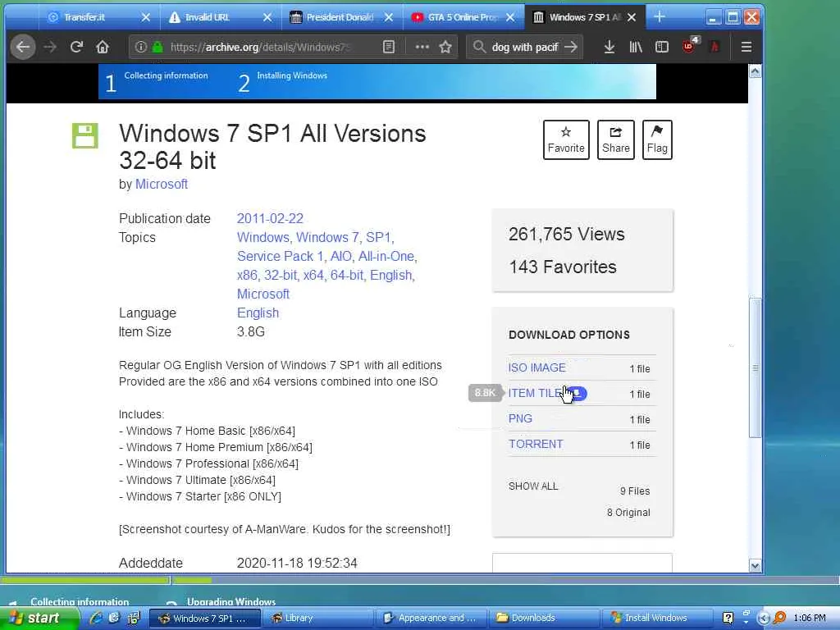Click the red extension icon beside uBlock
The width and height of the screenshot is (840, 630).
tap(714, 47)
